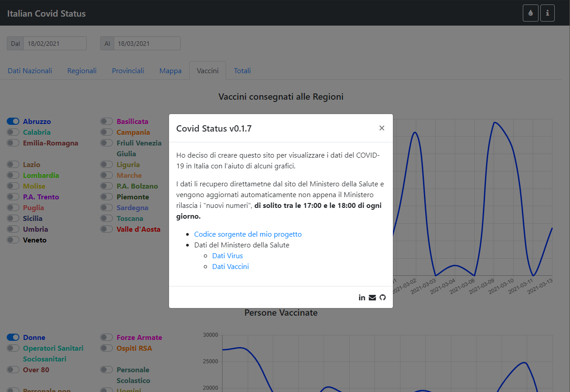Toggle the Veneto switch
Viewport: 570px width, 392px height.
tap(13, 240)
